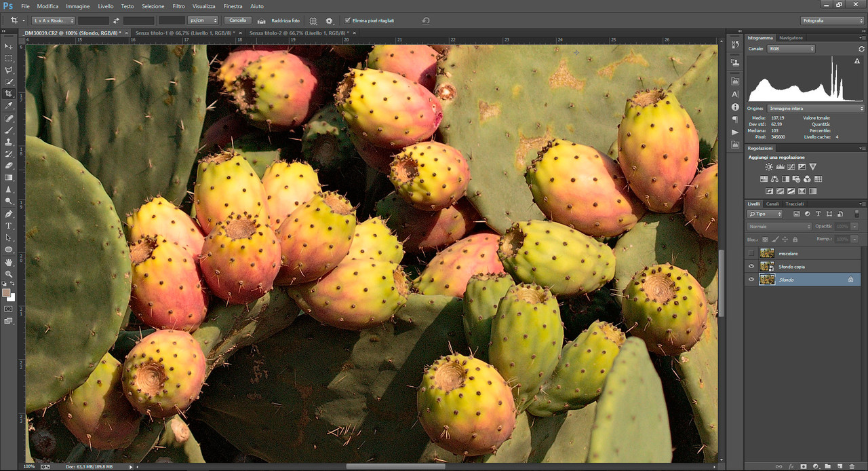Click the background color swatch

pyautogui.click(x=12, y=298)
